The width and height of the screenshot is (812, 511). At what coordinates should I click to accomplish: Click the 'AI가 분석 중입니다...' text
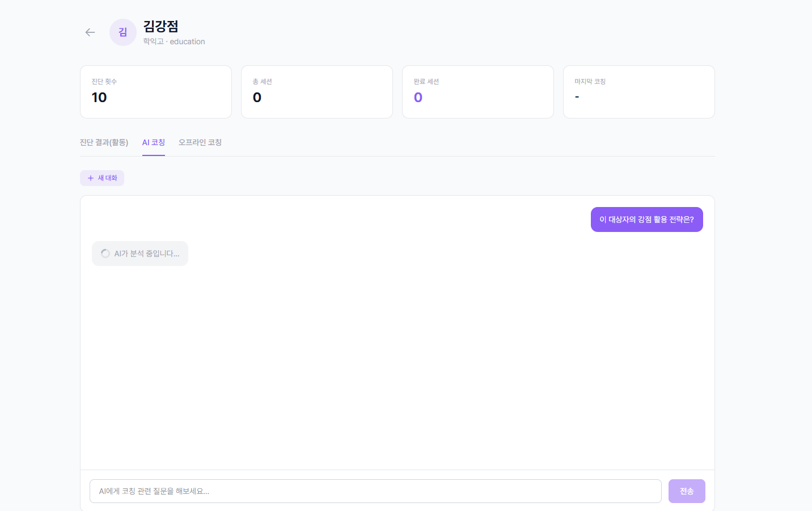(147, 254)
